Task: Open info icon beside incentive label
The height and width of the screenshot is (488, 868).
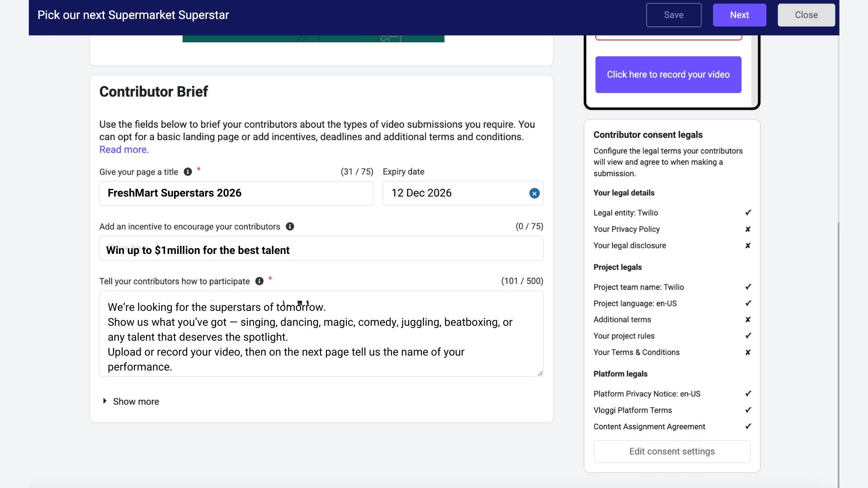Action: coord(290,226)
